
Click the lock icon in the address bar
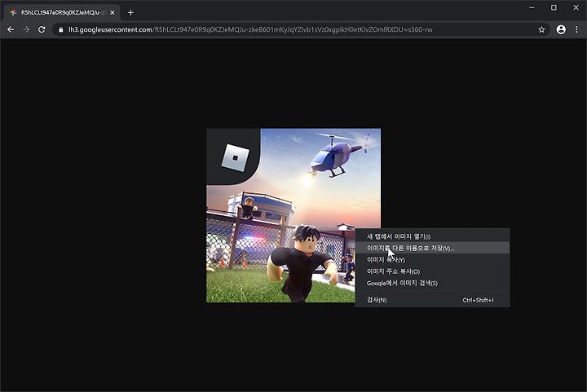tap(61, 29)
